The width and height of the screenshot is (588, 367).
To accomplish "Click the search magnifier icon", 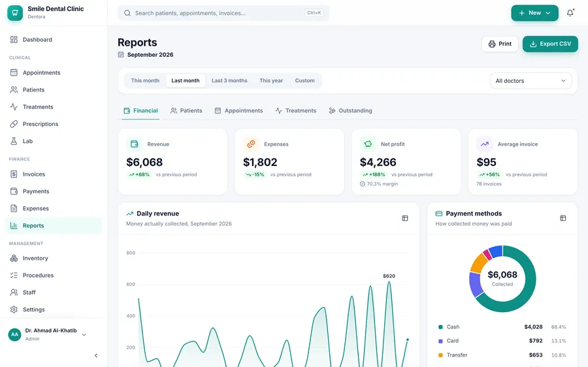I will [127, 13].
